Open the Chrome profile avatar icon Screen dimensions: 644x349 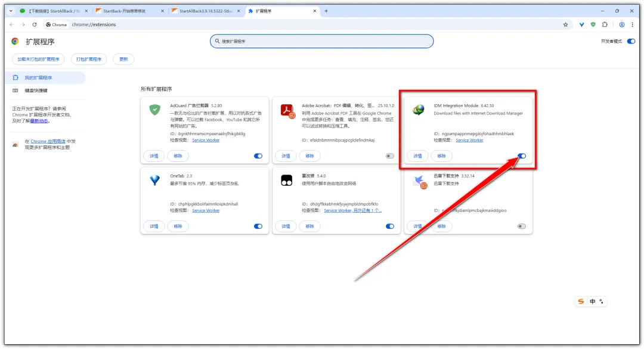click(x=622, y=24)
